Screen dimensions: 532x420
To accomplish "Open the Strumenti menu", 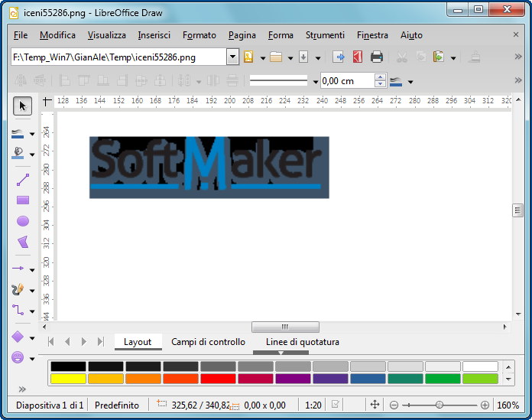I will pos(325,35).
